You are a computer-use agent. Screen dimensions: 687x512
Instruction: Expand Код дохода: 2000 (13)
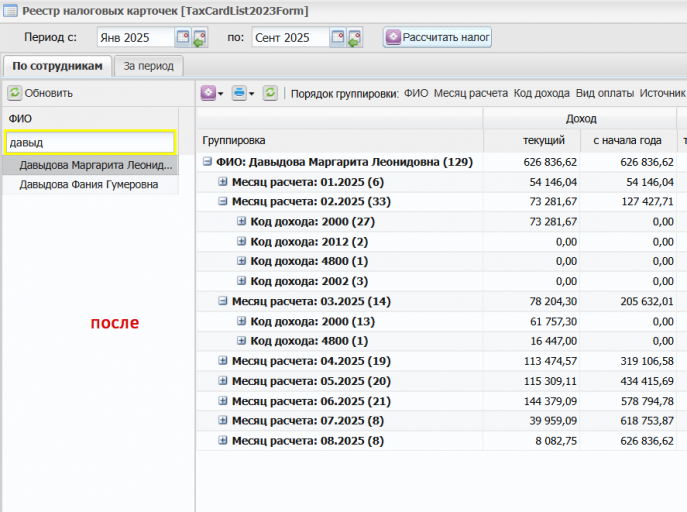coord(241,321)
